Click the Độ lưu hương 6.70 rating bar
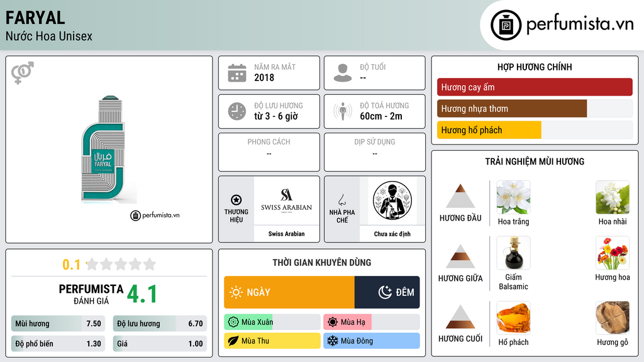644x362 pixels. coord(160,324)
